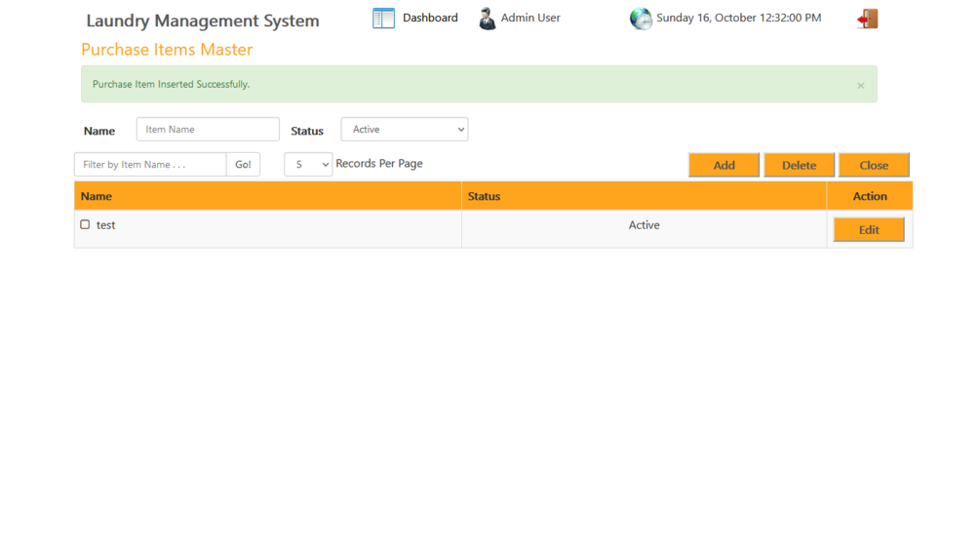Image resolution: width=980 pixels, height=551 pixels.
Task: Open the Dashboard text link
Action: point(430,18)
